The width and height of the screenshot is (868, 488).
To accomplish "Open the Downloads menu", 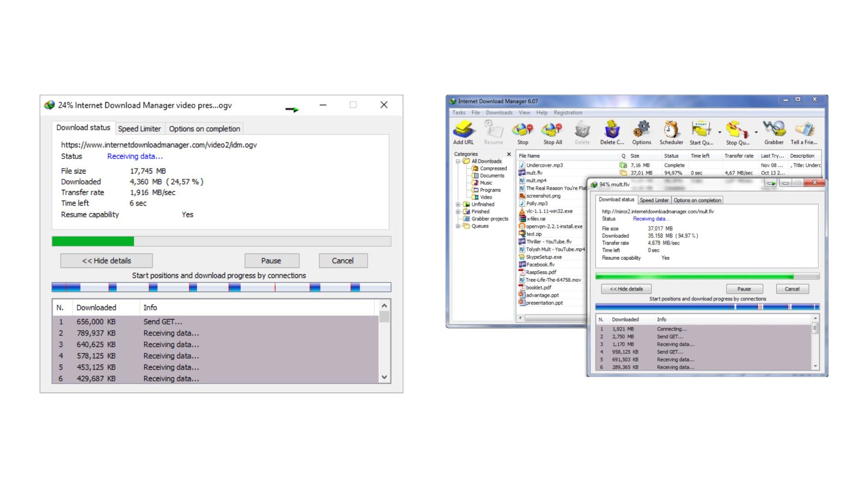I will pos(499,113).
